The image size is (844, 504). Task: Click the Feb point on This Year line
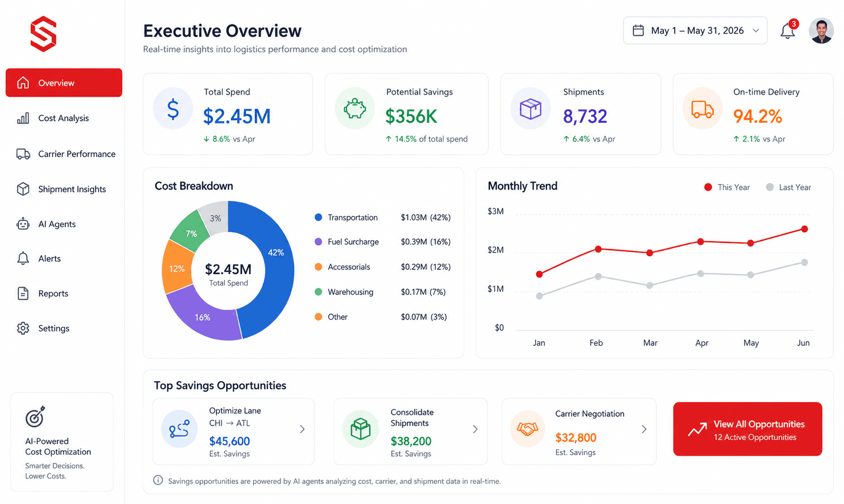pos(599,249)
